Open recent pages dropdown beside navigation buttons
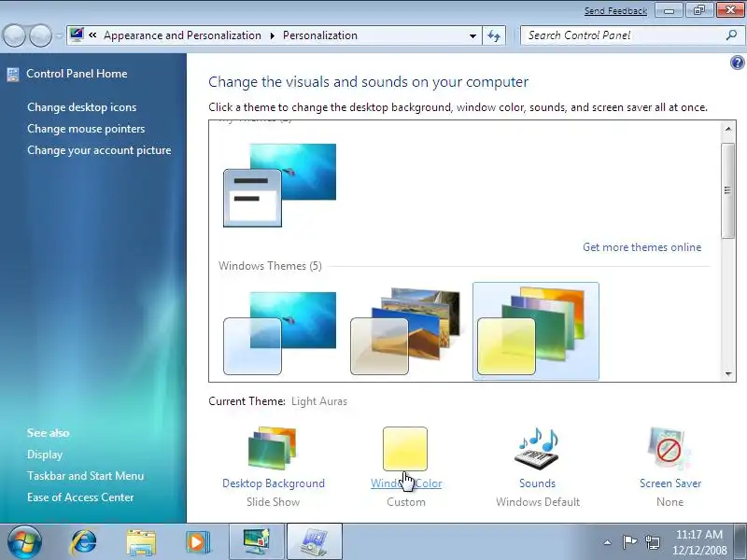747x560 pixels. [59, 35]
